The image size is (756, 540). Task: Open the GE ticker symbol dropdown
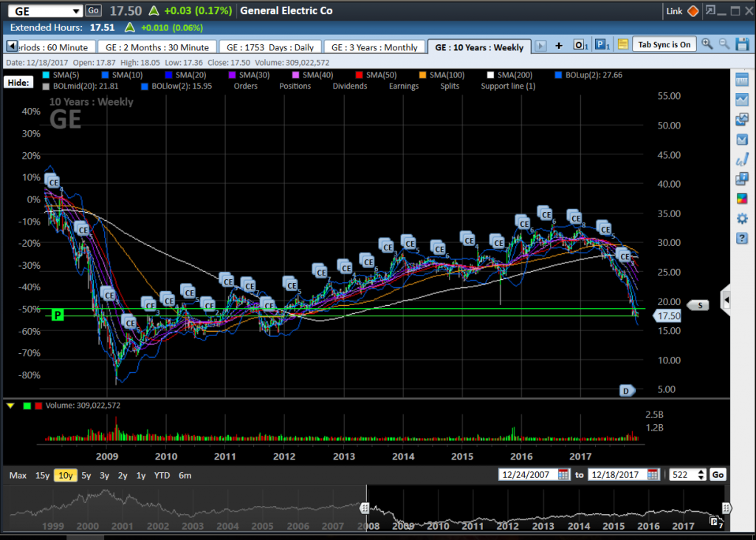[77, 11]
